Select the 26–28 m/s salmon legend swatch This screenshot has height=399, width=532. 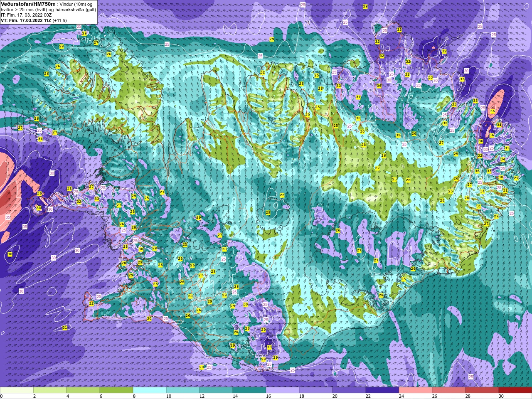coord(449,390)
